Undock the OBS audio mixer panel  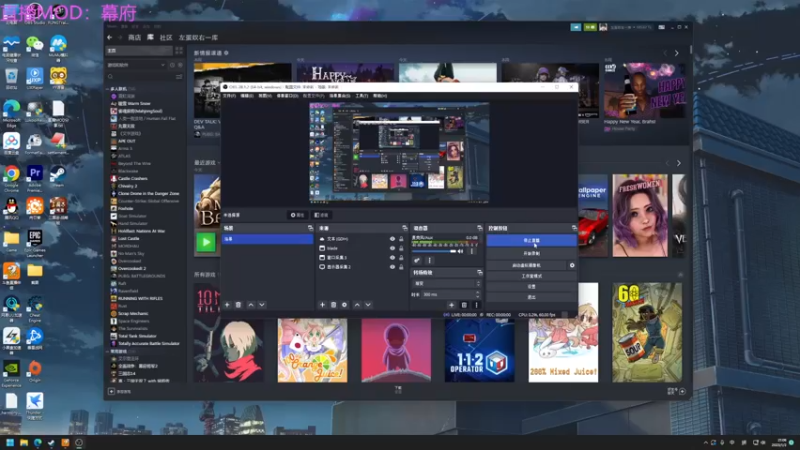pos(480,228)
